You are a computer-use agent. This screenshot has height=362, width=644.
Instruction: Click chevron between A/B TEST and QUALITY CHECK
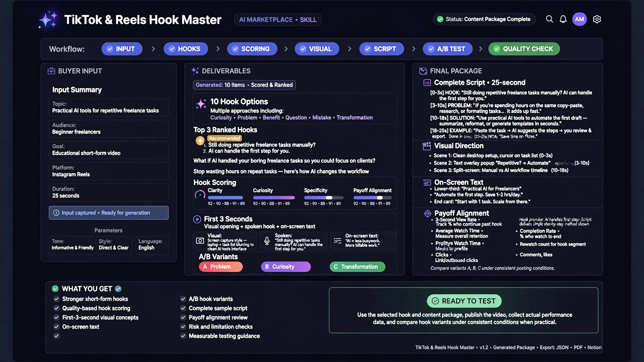pyautogui.click(x=480, y=49)
